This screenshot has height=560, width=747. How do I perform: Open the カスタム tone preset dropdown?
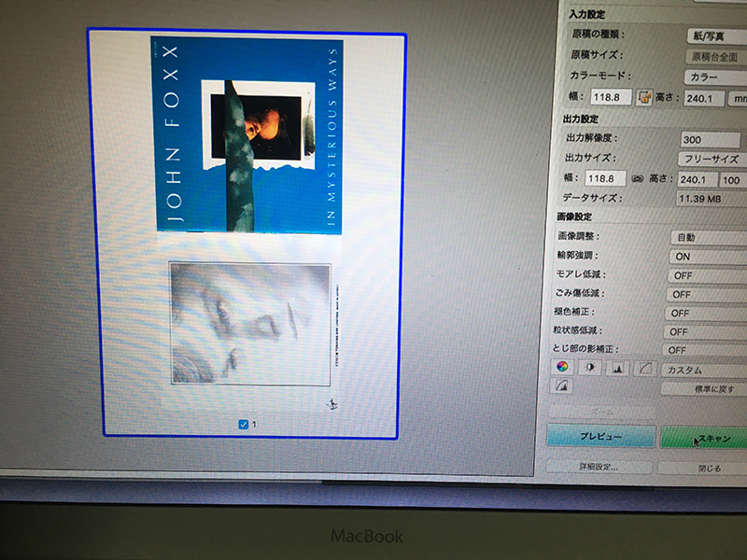[704, 370]
